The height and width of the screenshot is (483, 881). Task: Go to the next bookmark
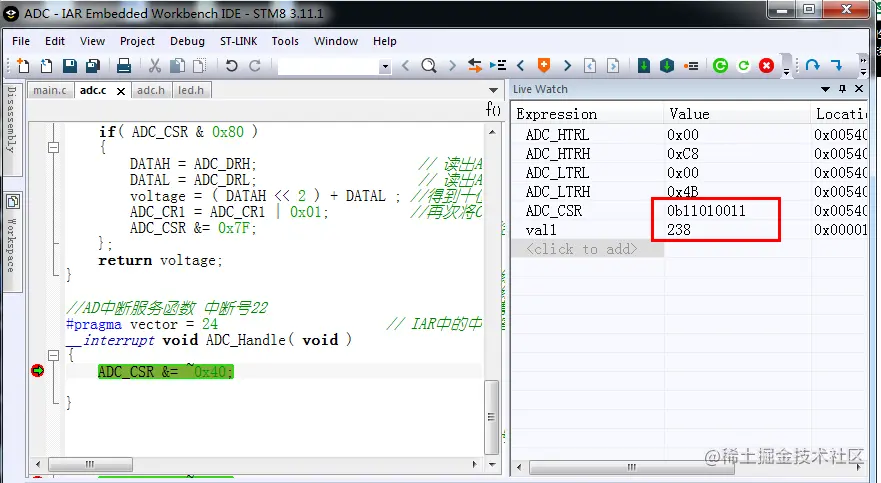[567, 66]
